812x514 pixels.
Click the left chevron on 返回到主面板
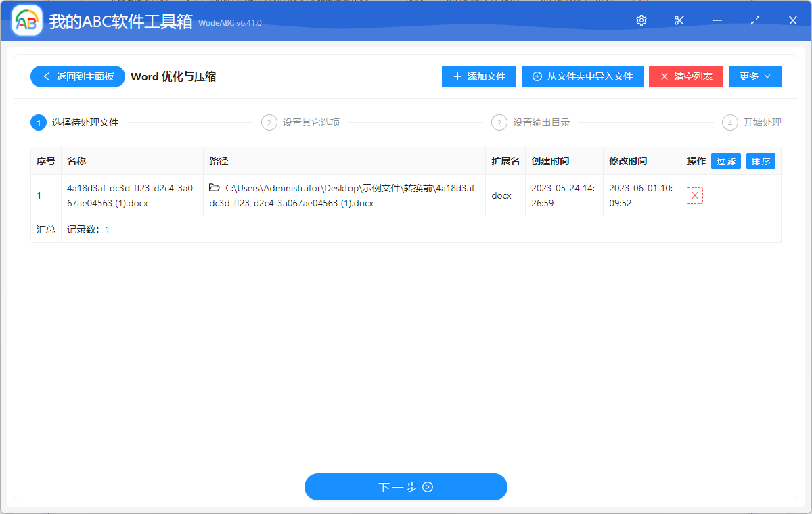[x=45, y=76]
